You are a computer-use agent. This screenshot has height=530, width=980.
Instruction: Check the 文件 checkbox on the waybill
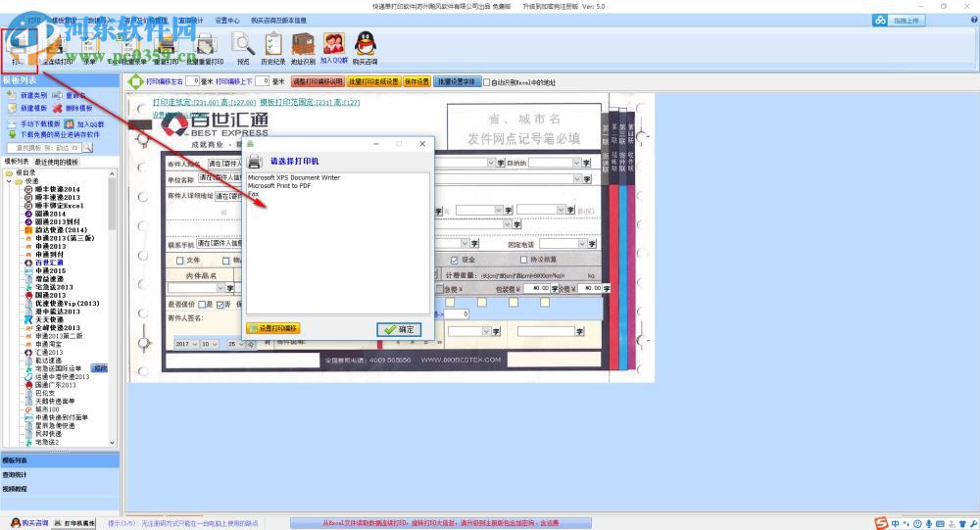coord(180,261)
